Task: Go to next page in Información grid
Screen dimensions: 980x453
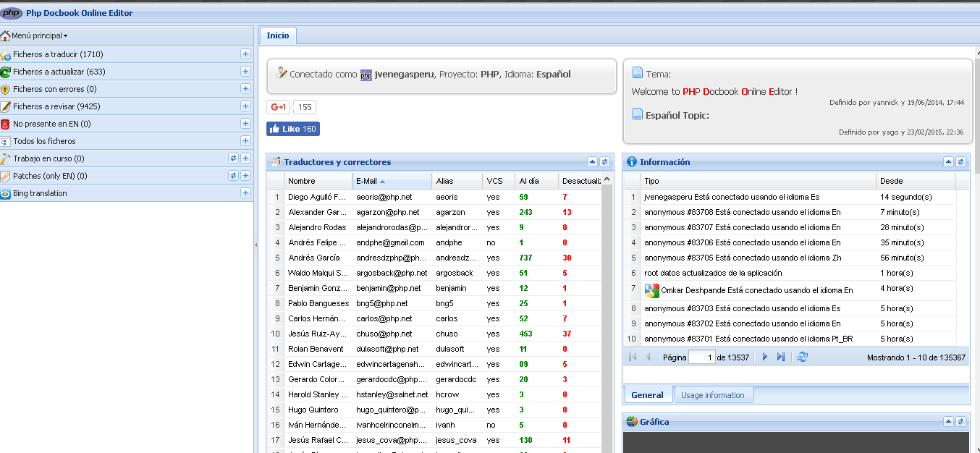Action: [765, 357]
